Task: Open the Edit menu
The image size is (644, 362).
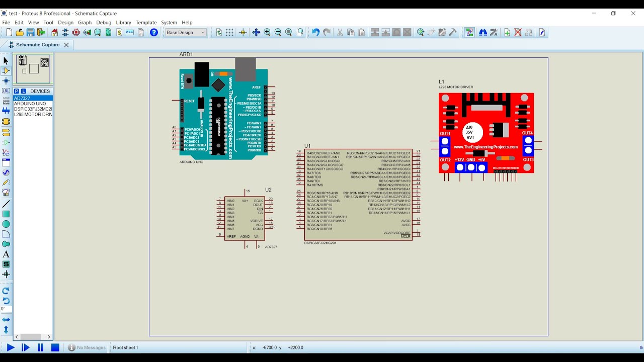Action: [x=19, y=23]
